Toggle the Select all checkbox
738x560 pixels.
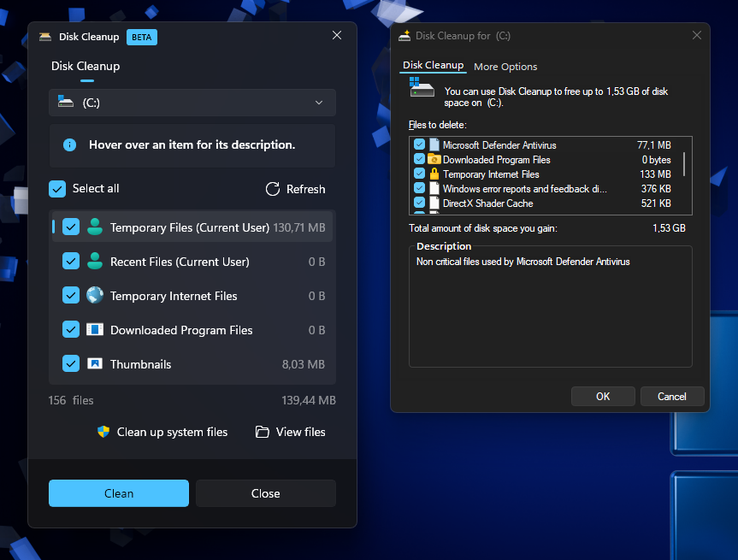(57, 189)
